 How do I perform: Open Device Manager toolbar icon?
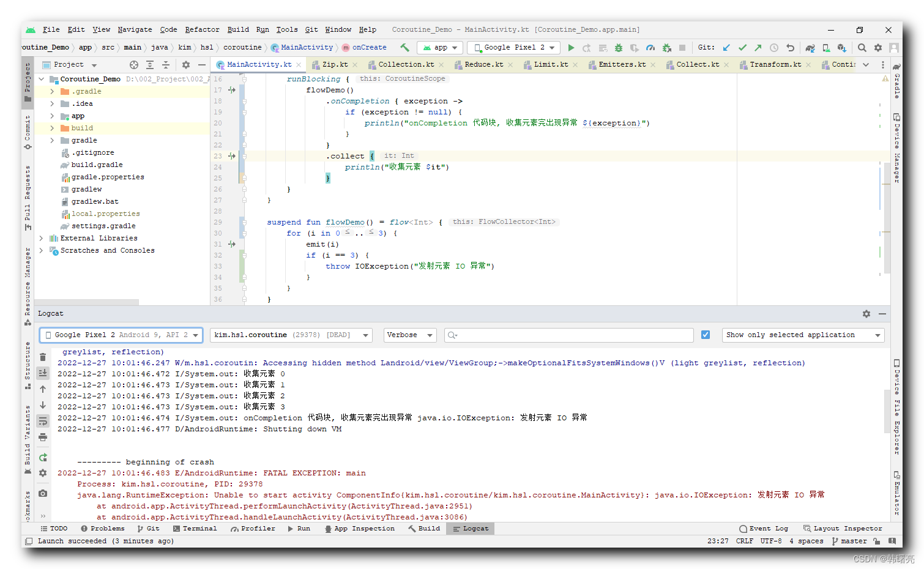point(826,48)
